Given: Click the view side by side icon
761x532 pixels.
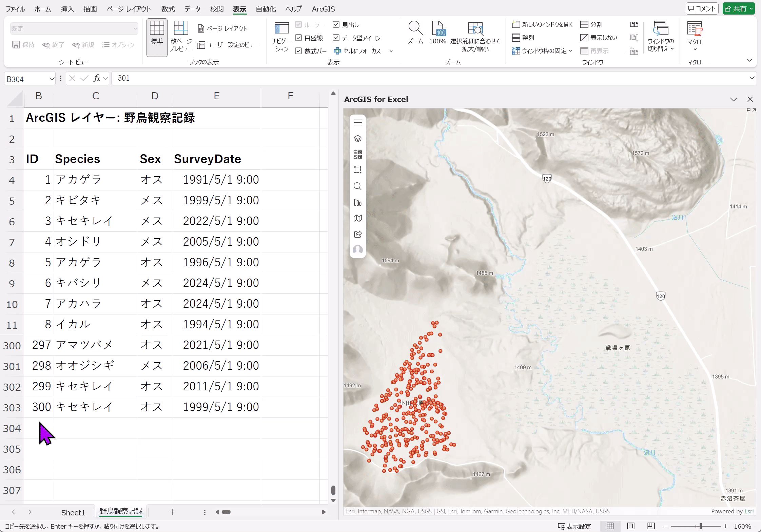Looking at the screenshot, I should [634, 24].
